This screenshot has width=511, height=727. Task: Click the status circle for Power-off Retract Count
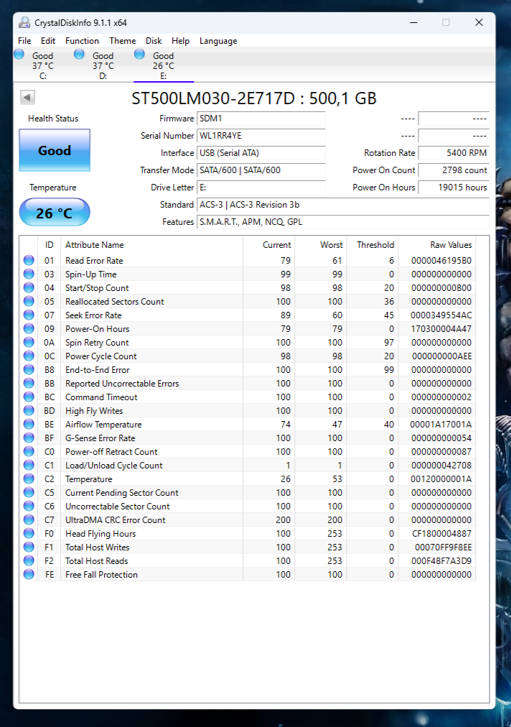pyautogui.click(x=29, y=452)
